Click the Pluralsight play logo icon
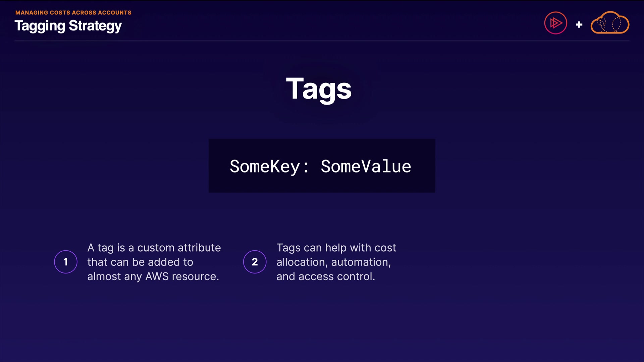This screenshot has width=644, height=362. 555,23
